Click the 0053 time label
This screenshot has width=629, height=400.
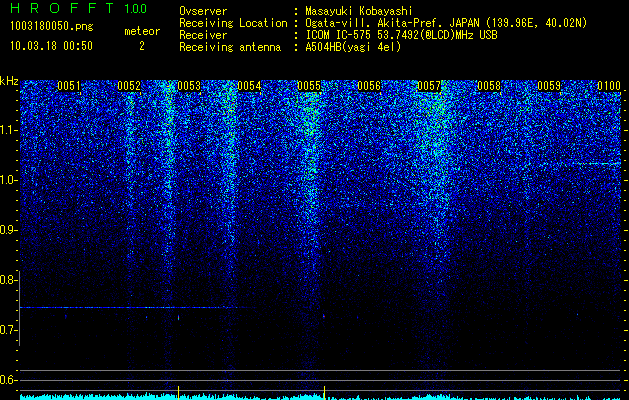(189, 86)
